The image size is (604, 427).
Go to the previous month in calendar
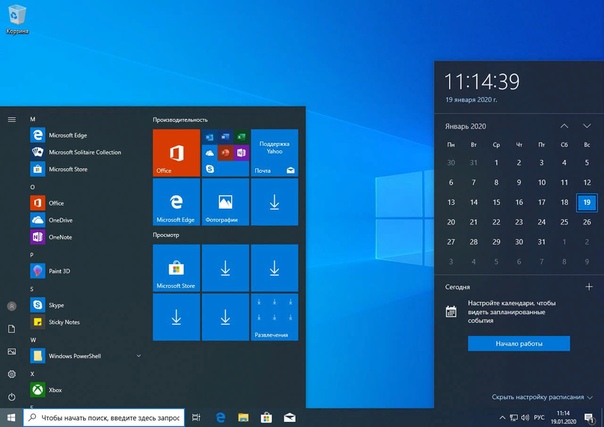[x=564, y=126]
